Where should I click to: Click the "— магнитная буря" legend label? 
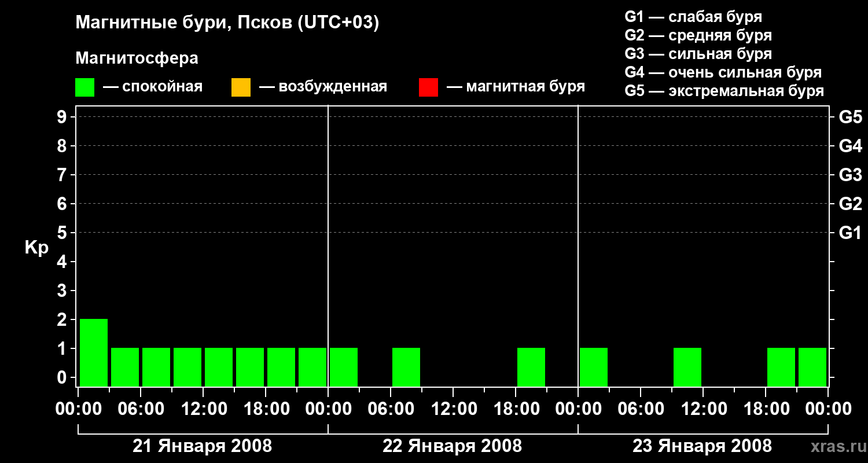tap(516, 87)
